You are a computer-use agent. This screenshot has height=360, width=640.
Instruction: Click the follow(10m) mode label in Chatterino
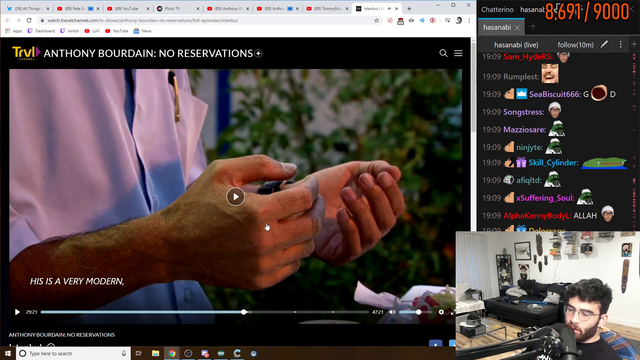(x=576, y=44)
